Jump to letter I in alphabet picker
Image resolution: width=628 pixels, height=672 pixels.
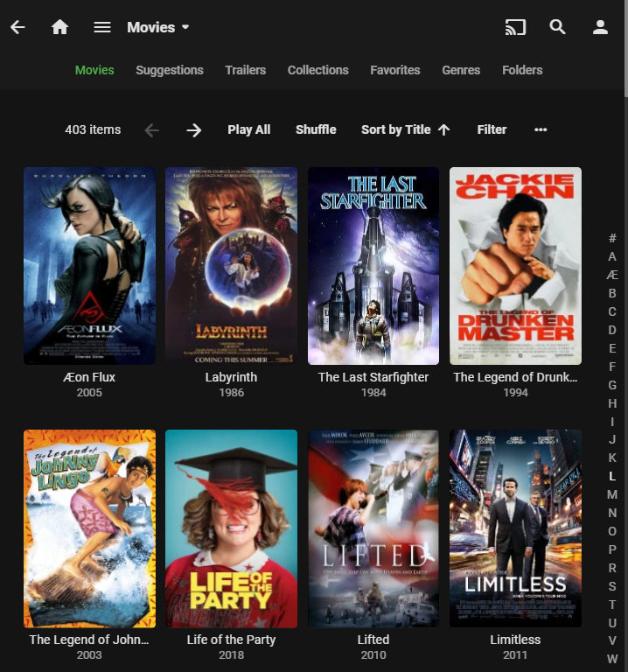[612, 422]
